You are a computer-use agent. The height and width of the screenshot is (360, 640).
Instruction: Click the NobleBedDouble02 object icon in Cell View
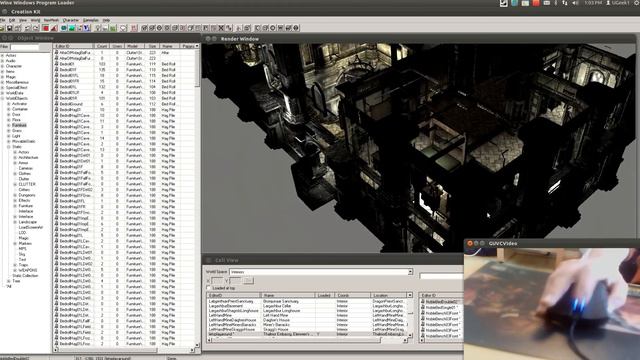point(423,302)
